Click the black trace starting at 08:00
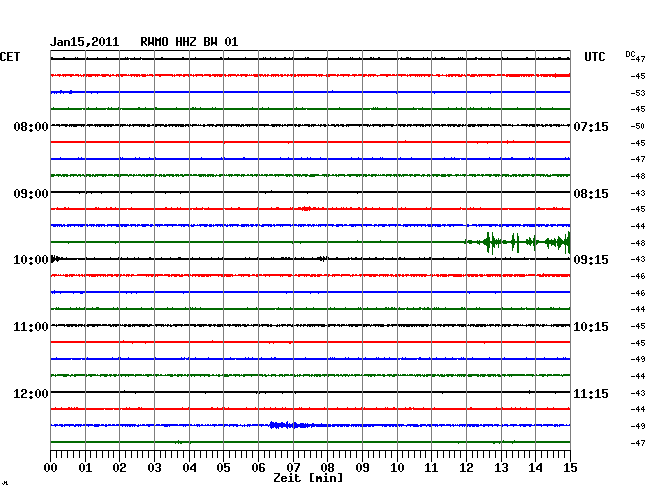The width and height of the screenshot is (650, 494). (x=310, y=125)
